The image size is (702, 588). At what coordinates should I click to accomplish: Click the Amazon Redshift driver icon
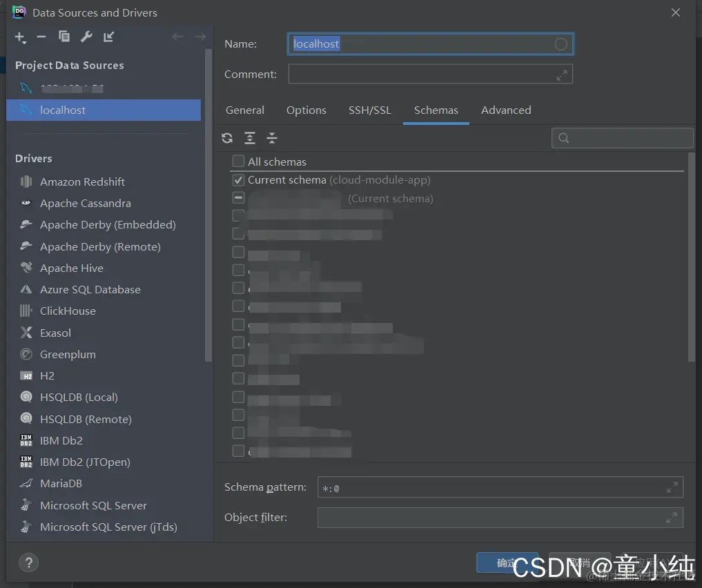coord(26,182)
